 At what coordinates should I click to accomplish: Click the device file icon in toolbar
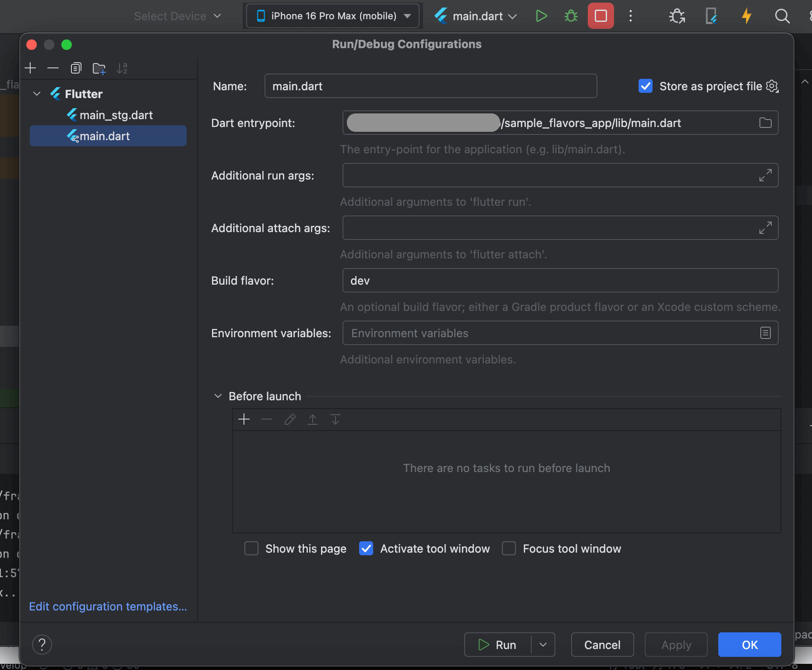[x=711, y=16]
